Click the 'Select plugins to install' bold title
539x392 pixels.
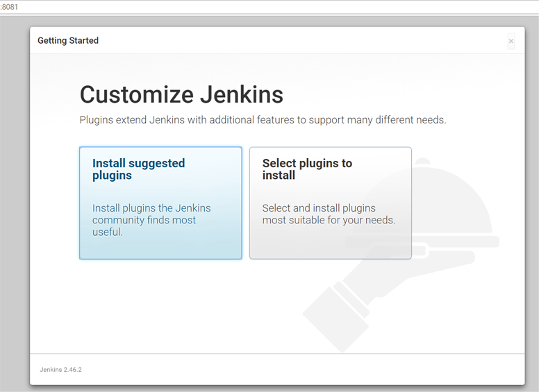point(307,169)
